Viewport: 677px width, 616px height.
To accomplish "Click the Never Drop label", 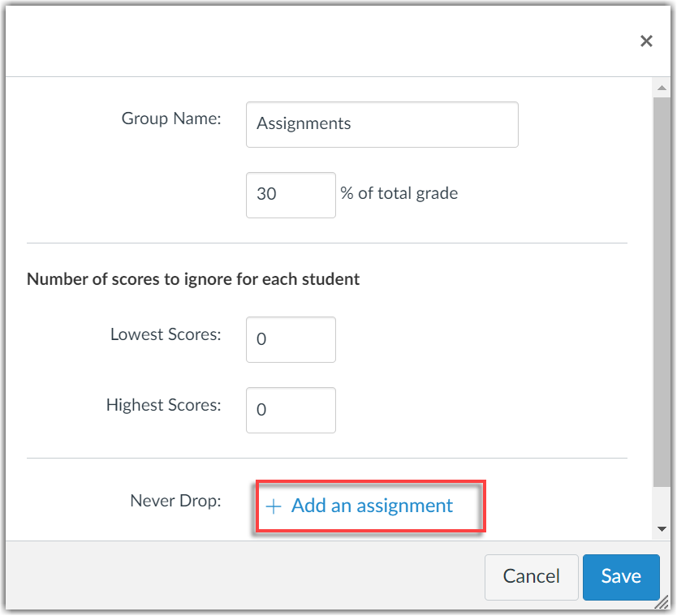I will pos(175,501).
